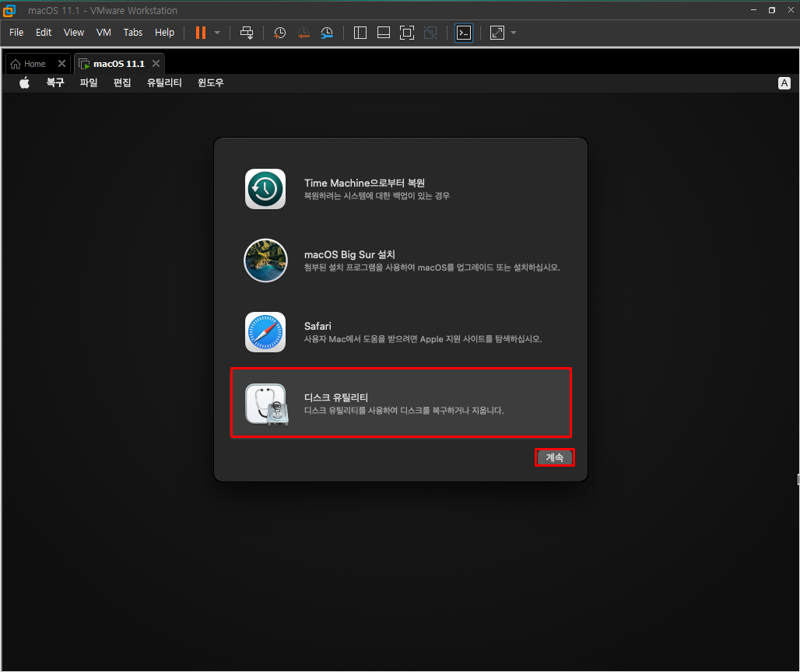The width and height of the screenshot is (800, 672).
Task: Open VMware Edit menu
Action: click(x=44, y=32)
